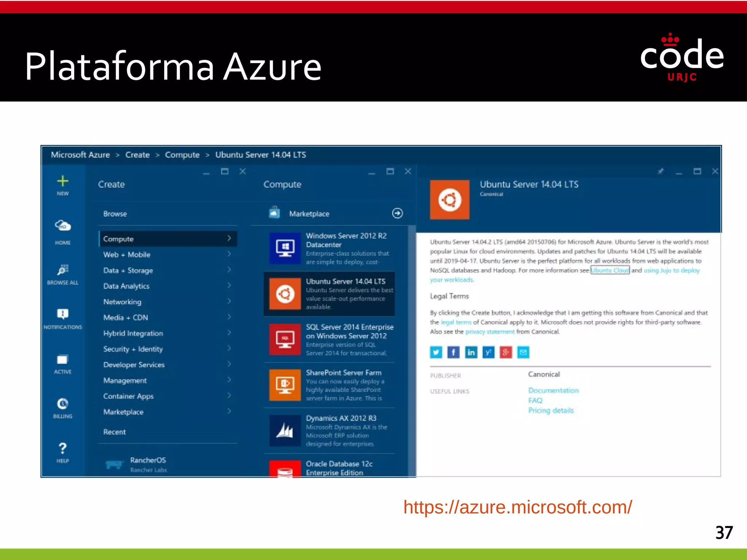Open the NOTIFICATIONS icon
Viewport: 747px width, 560px height.
pyautogui.click(x=63, y=314)
